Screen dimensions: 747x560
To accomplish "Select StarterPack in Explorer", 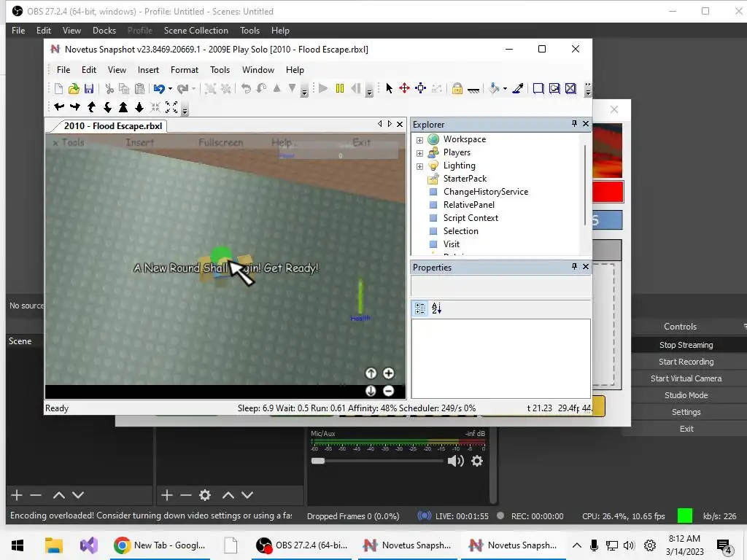I will pos(465,179).
